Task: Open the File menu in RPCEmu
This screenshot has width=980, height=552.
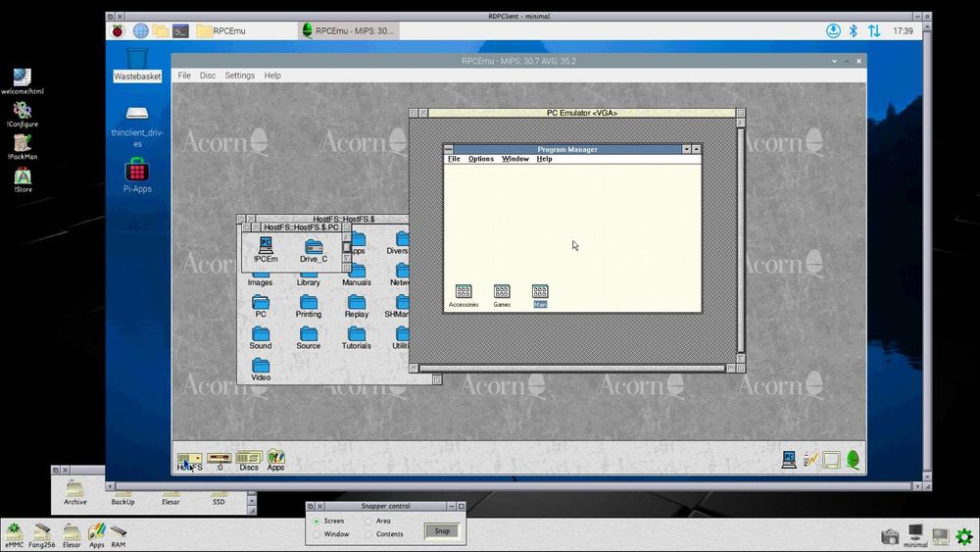Action: [184, 75]
